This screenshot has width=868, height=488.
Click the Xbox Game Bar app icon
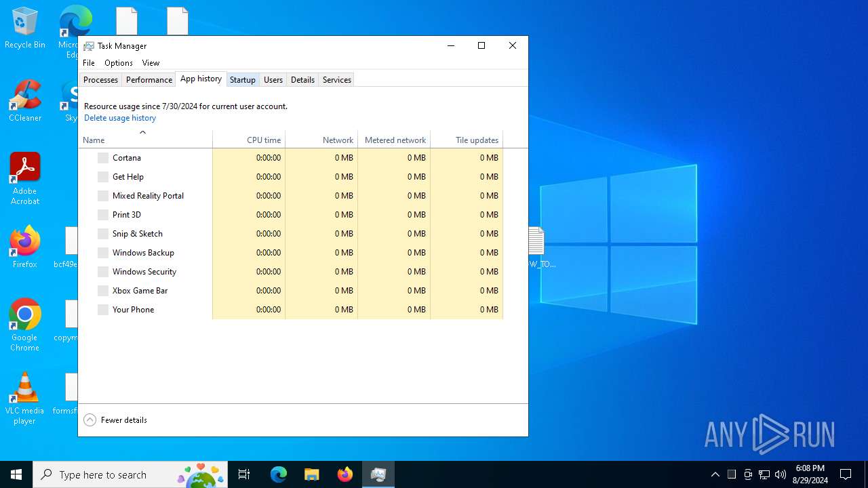(x=103, y=291)
